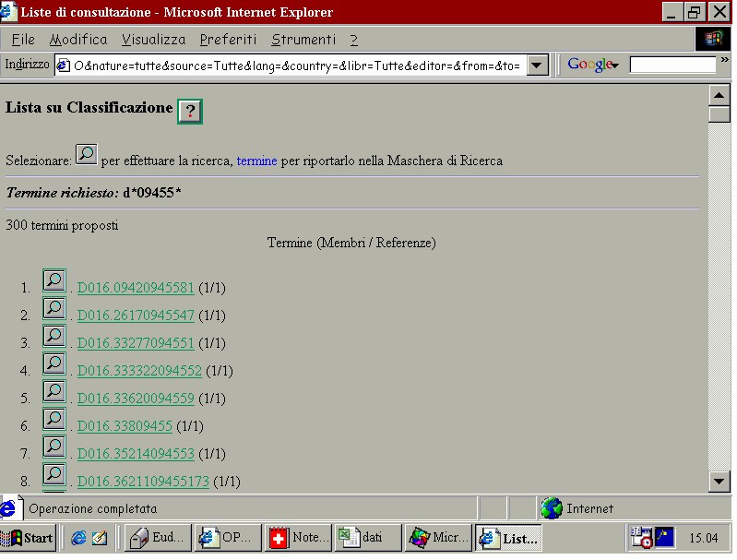Open Internet Explorer quick launch icon
Image resolution: width=737 pixels, height=560 pixels.
point(78,538)
